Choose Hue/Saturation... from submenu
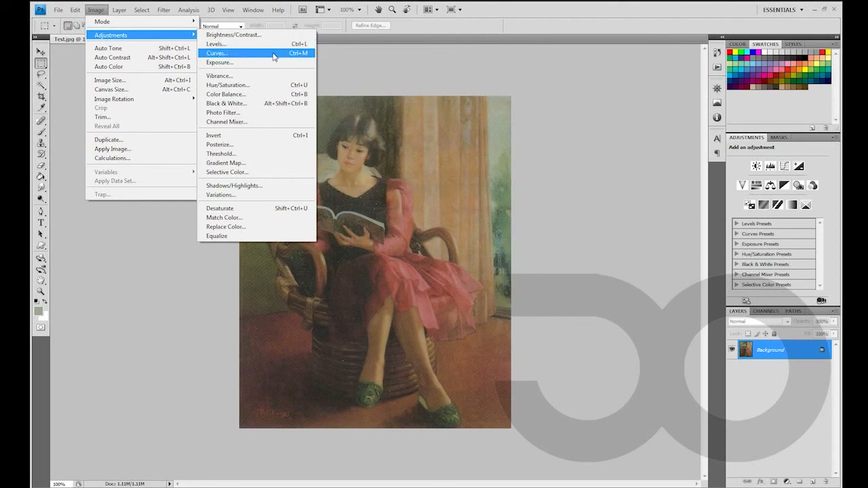 [256, 85]
